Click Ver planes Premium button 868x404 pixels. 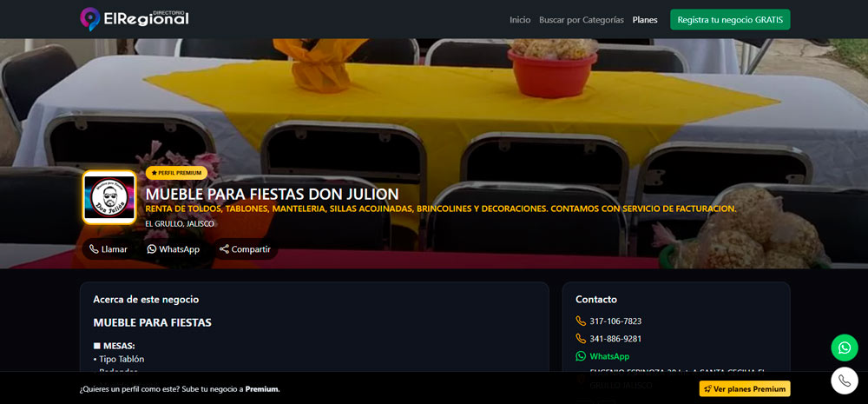(x=745, y=389)
